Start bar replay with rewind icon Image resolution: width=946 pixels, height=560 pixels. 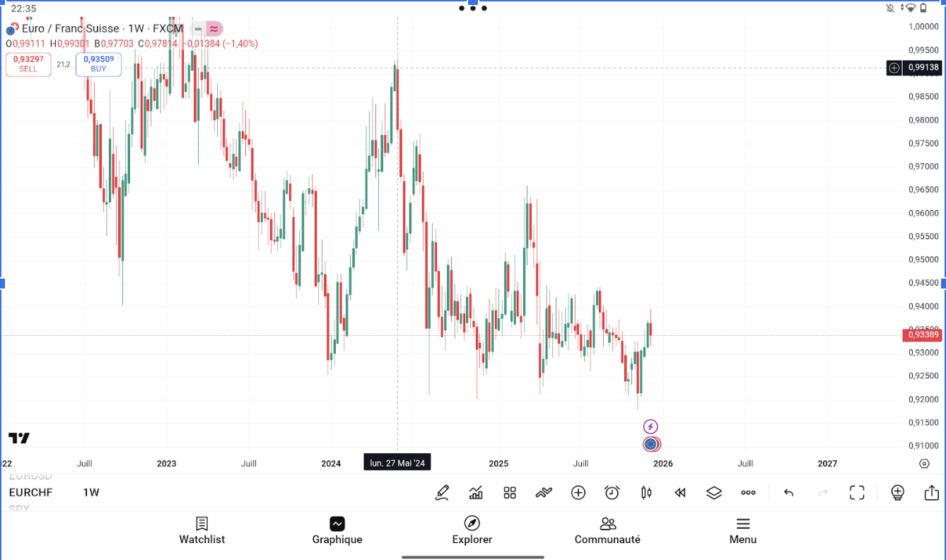[x=680, y=493]
